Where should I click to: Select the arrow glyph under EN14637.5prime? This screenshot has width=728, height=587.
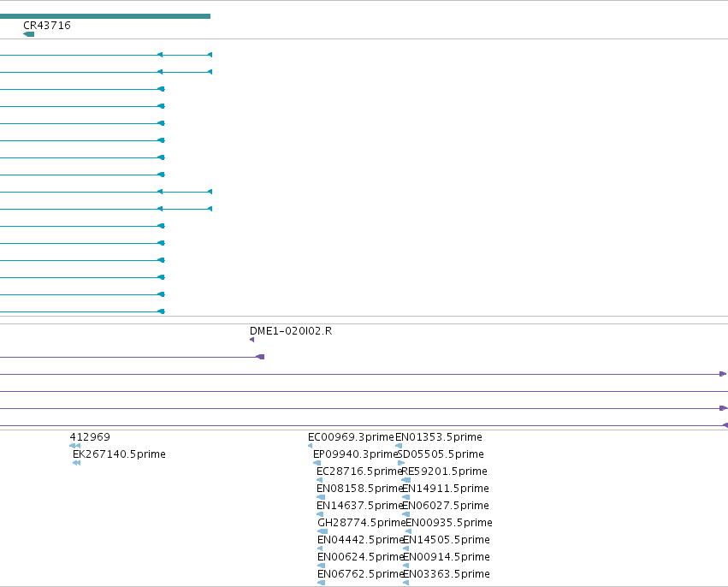tap(319, 514)
